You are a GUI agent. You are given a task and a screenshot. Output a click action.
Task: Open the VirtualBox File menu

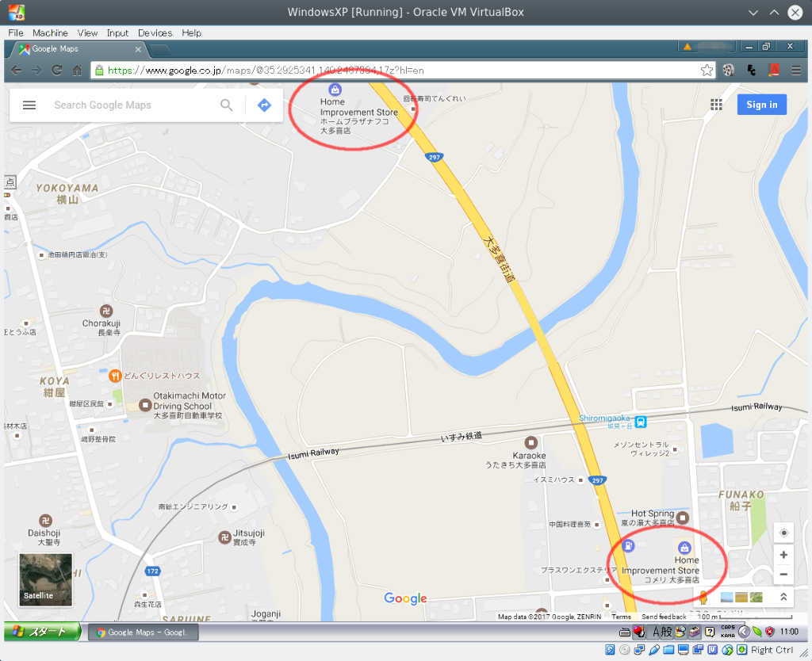pos(16,33)
